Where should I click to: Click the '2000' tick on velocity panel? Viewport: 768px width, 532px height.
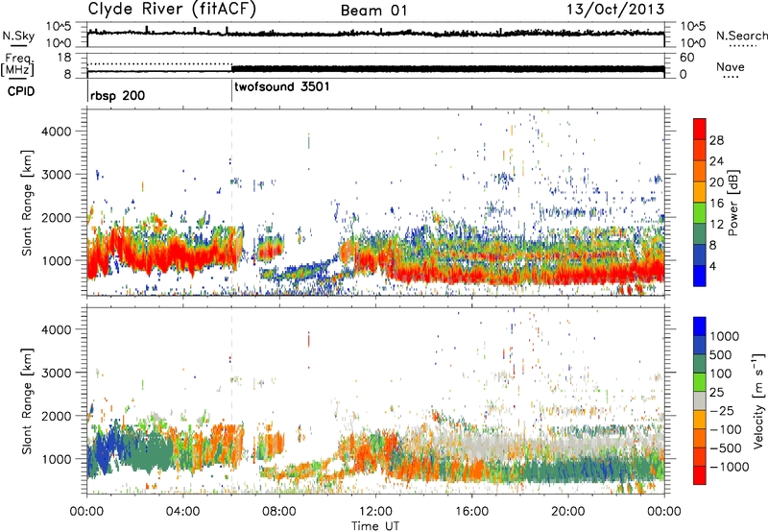coord(56,416)
